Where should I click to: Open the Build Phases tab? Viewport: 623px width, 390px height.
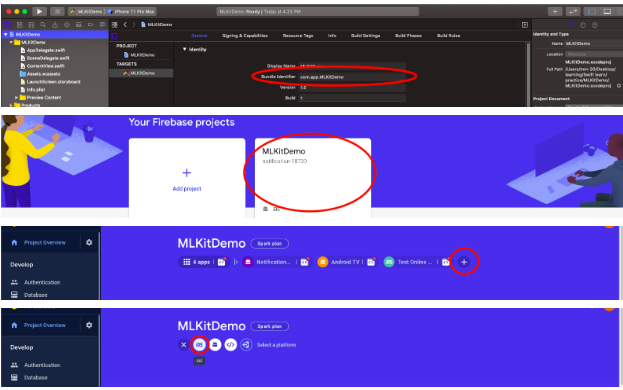tap(408, 36)
